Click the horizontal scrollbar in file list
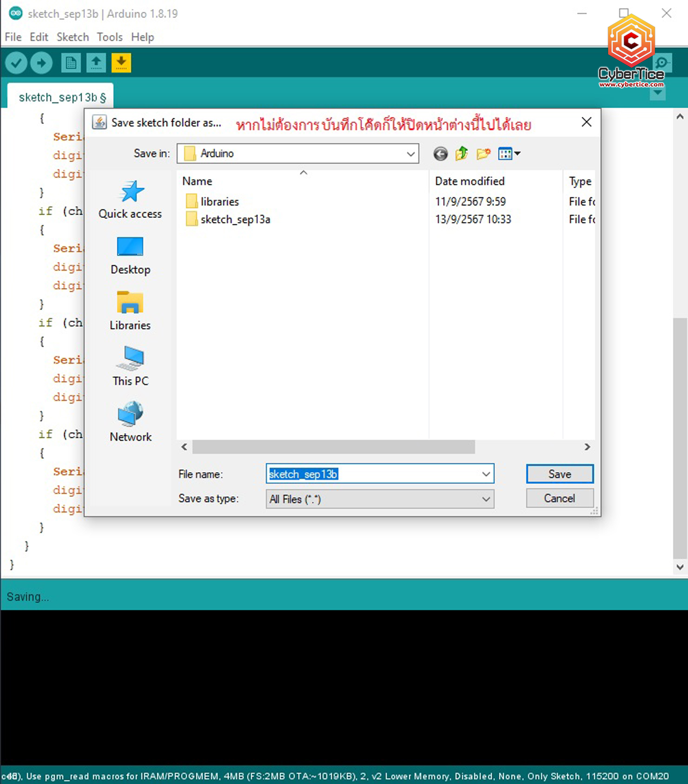 click(333, 447)
